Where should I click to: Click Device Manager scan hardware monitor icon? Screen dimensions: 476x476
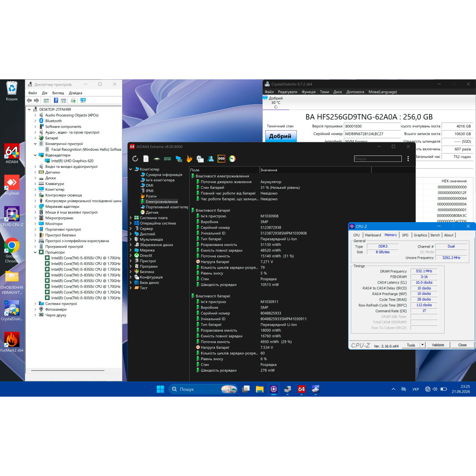[83, 100]
